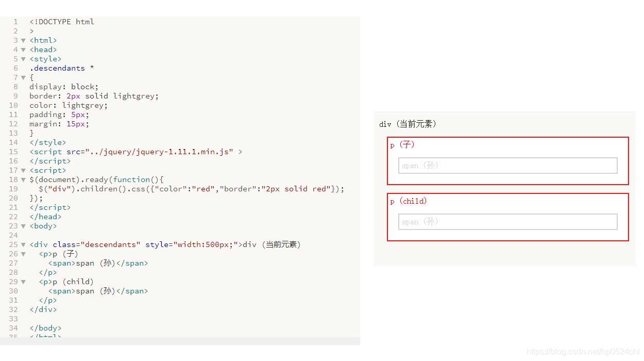Screen dimensions: 644x361
Task: Click the jquery-1.11.1.min.js script src line
Action: click(x=136, y=152)
